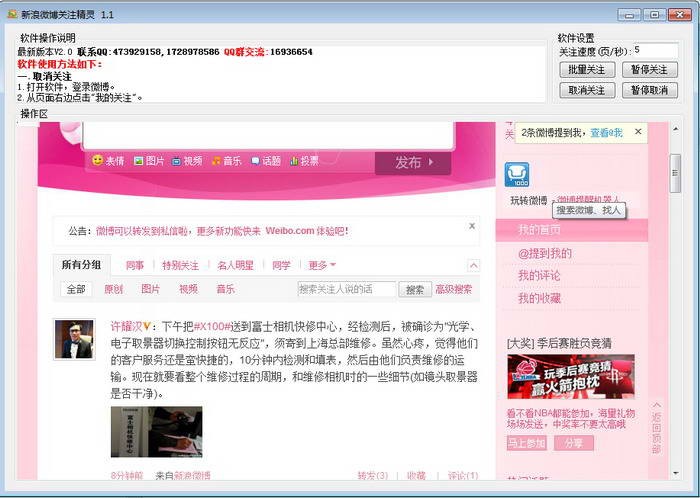Select the 所有分组 tab
Screen dimensions: 700x498
pos(81,265)
